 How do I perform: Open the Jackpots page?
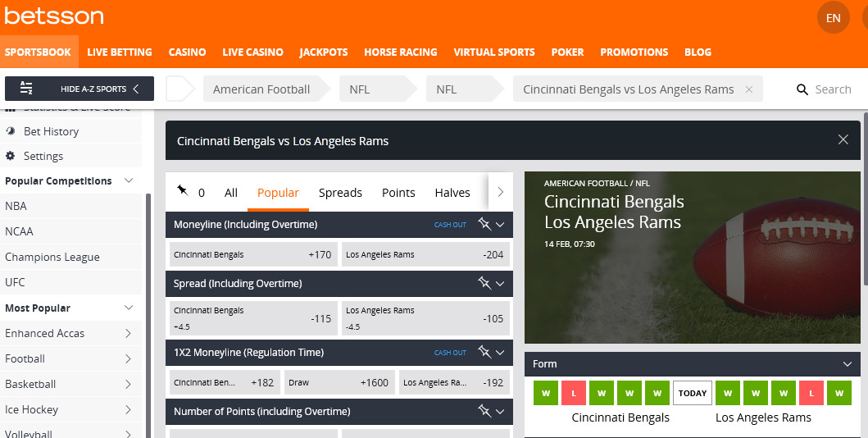click(324, 52)
